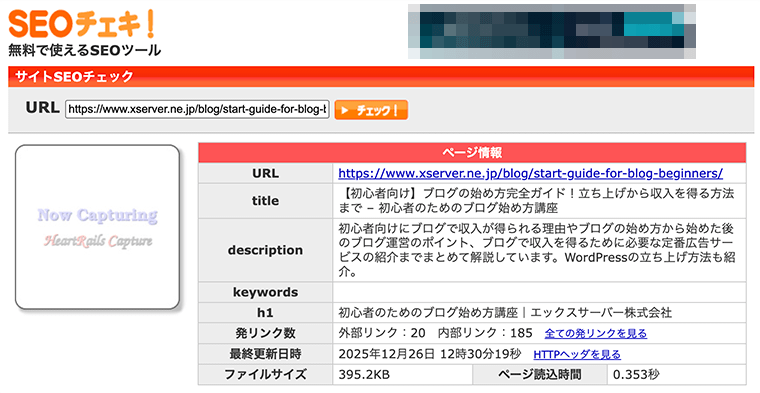
Task: Click the ページ読込時間 label
Action: pyautogui.click(x=539, y=375)
